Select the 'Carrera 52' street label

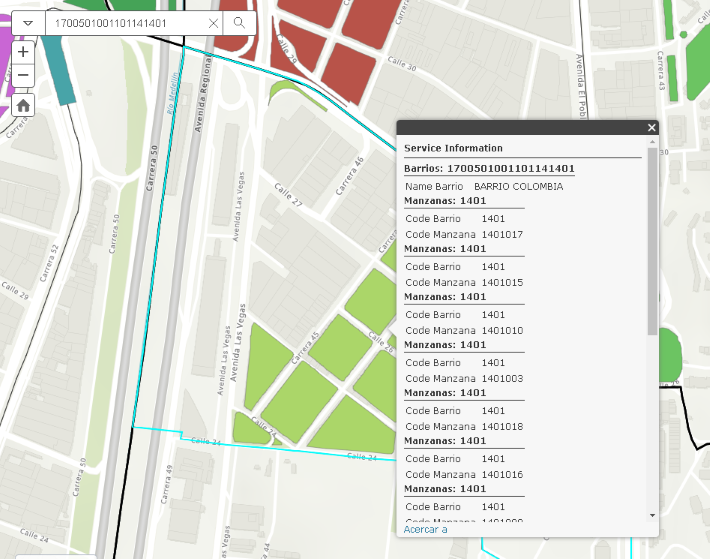(x=49, y=263)
